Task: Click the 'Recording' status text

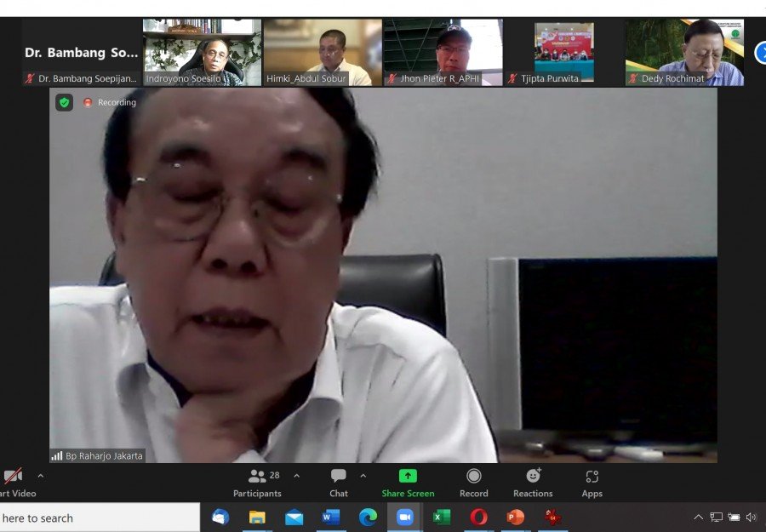Action: (117, 103)
